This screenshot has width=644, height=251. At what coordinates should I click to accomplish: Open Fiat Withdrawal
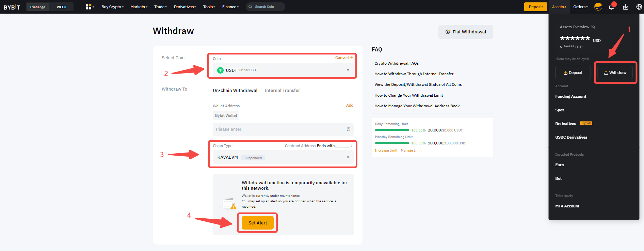(x=466, y=32)
